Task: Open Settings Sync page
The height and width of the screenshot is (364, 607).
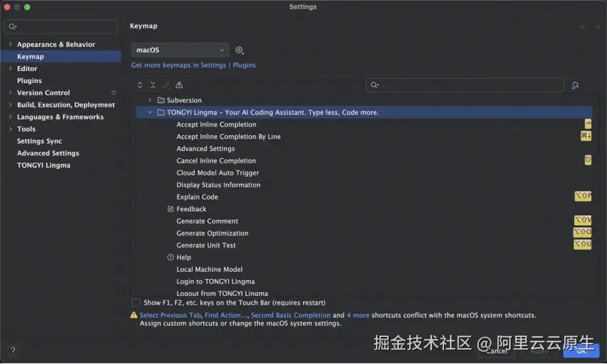Action: [x=40, y=141]
